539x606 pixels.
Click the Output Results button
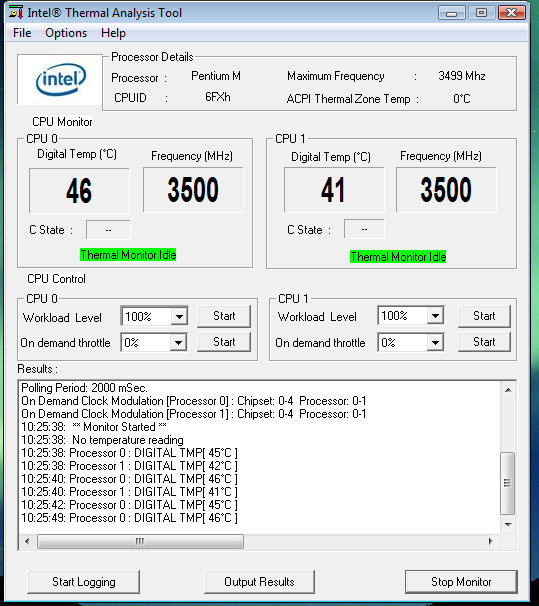pyautogui.click(x=259, y=582)
